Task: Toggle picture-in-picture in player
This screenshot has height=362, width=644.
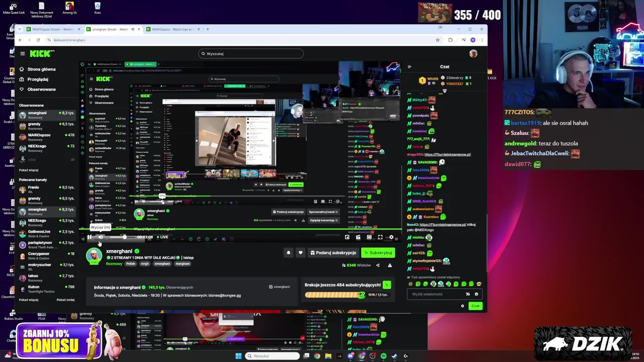Action: (347, 237)
